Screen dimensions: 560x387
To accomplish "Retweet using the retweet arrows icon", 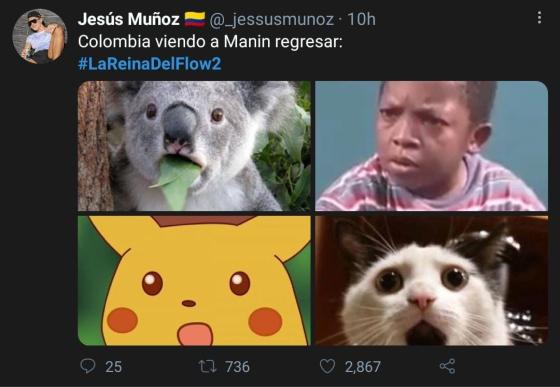I will click(x=208, y=366).
